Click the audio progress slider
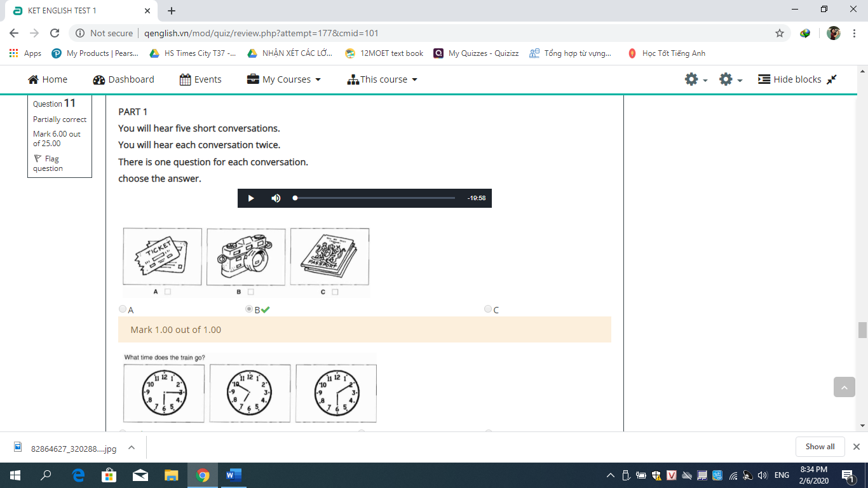Viewport: 868px width, 488px height. 375,198
